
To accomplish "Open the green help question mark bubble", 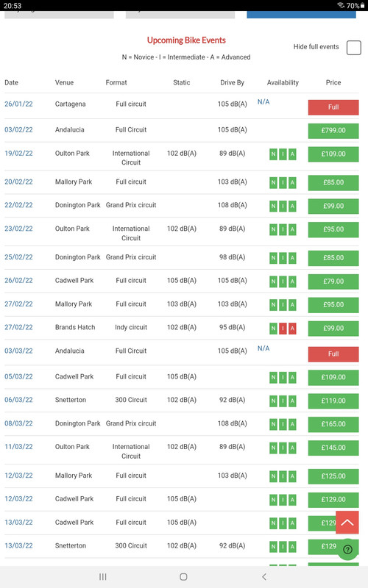I will click(347, 549).
